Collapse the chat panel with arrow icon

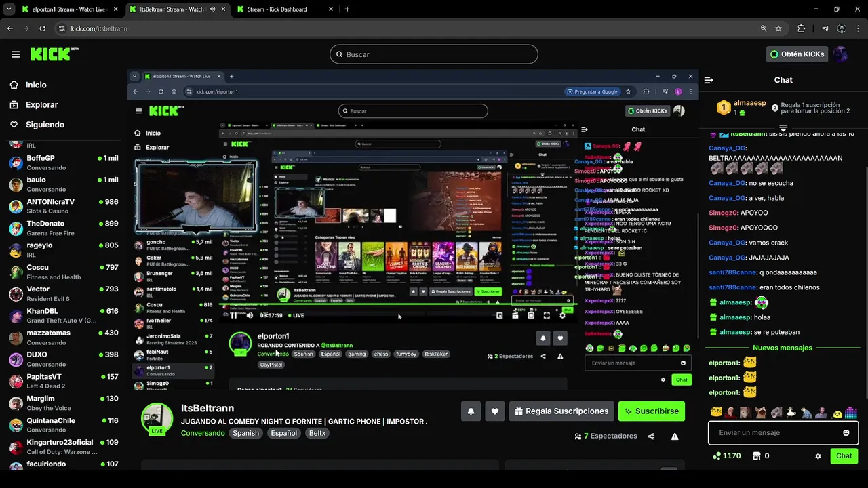click(x=709, y=80)
